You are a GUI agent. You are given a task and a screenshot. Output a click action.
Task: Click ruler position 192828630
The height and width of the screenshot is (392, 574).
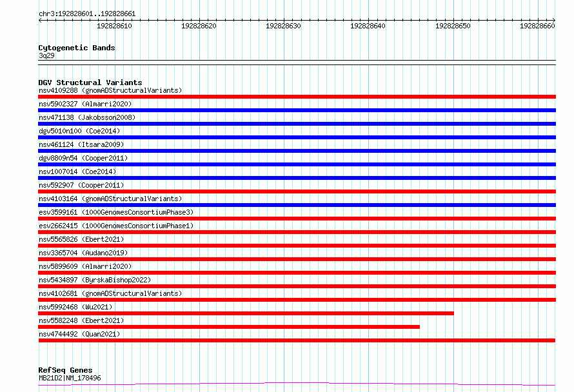283,26
